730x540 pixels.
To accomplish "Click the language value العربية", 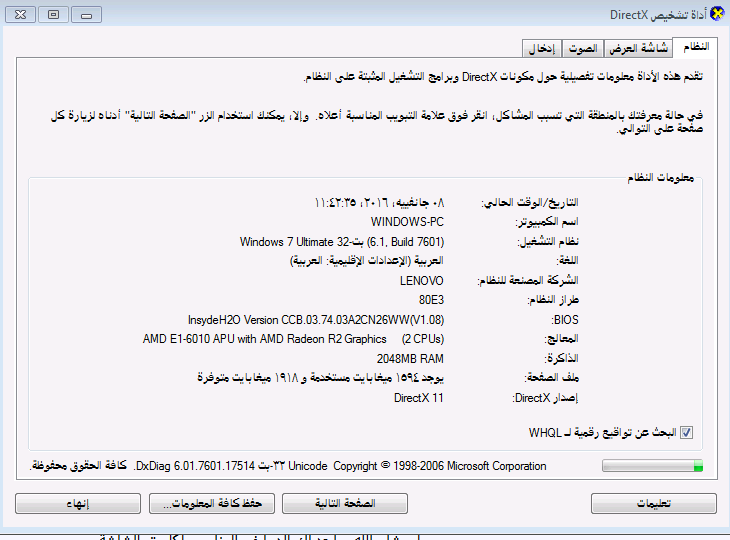I will pos(367,261).
